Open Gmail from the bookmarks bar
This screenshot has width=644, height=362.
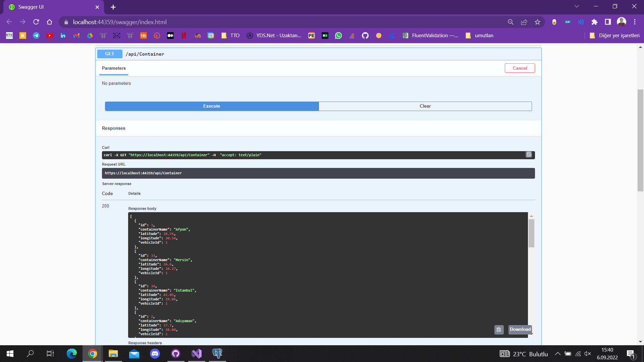[76, 35]
